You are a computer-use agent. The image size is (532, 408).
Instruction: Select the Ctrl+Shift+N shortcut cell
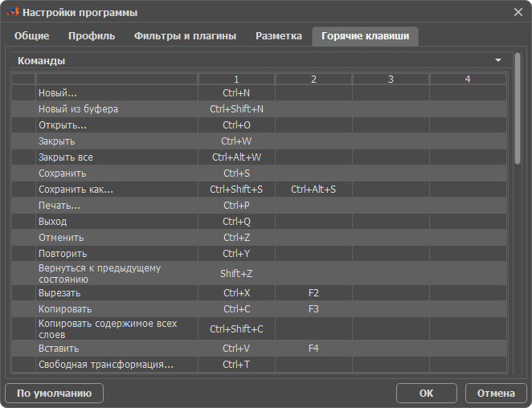tap(236, 109)
